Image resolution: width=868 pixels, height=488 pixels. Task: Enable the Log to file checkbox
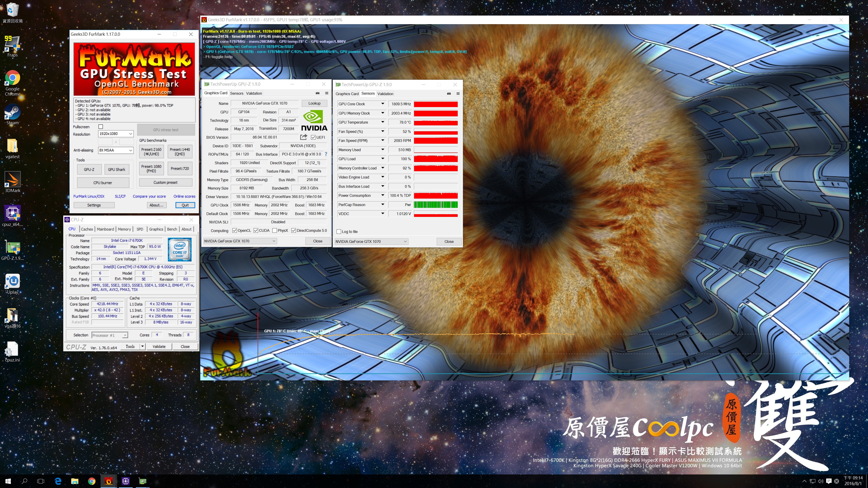pyautogui.click(x=339, y=232)
